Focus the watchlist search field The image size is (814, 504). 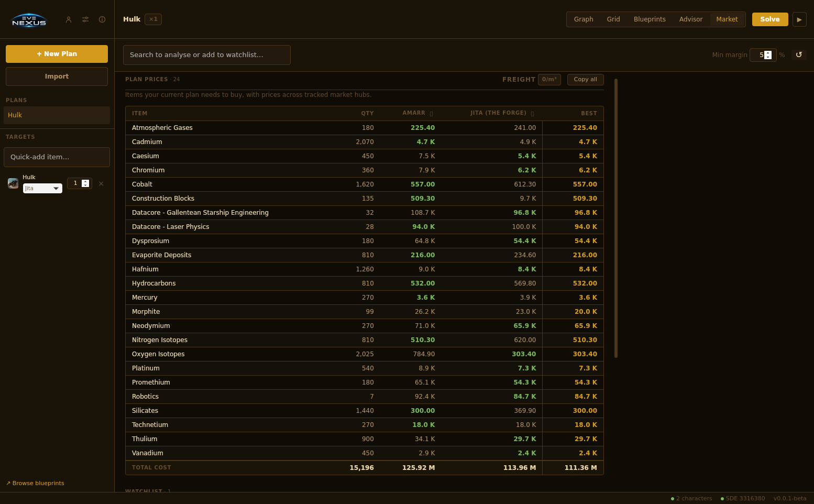(207, 55)
